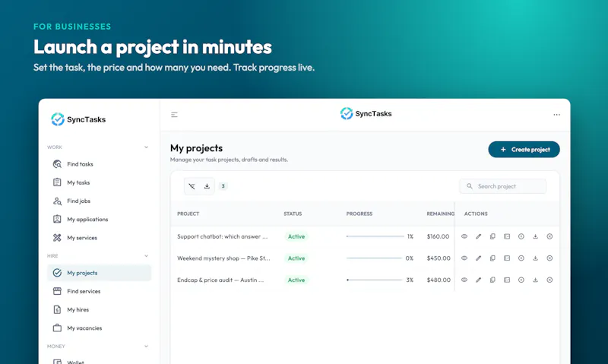Click the Active status of Weekend mystery shop
Image resolution: width=608 pixels, height=364 pixels.
[296, 258]
